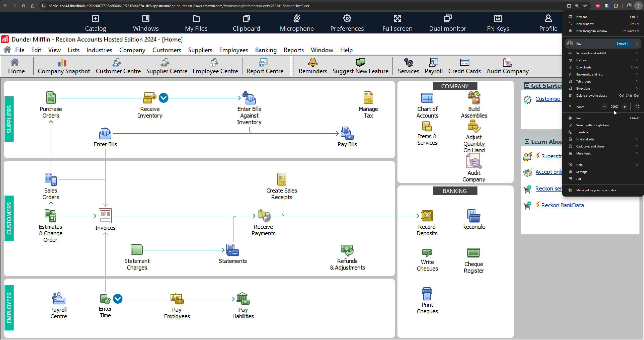The height and width of the screenshot is (340, 644).
Task: Open Receive Inventory icon
Action: coord(149,98)
